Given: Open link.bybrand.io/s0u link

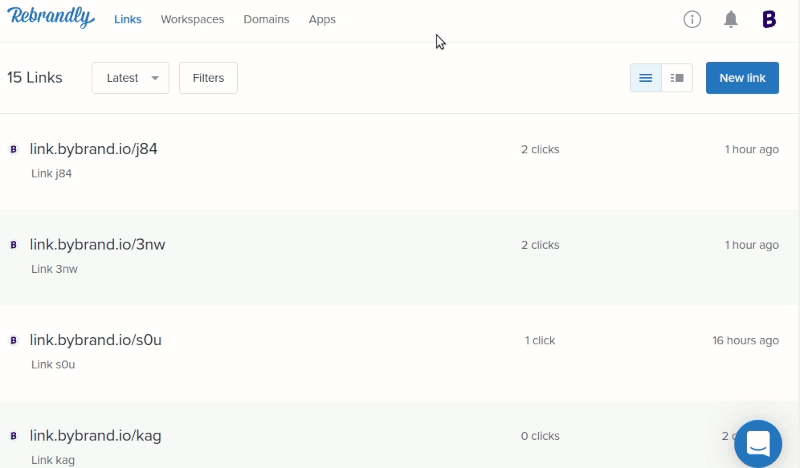Looking at the screenshot, I should (95, 340).
